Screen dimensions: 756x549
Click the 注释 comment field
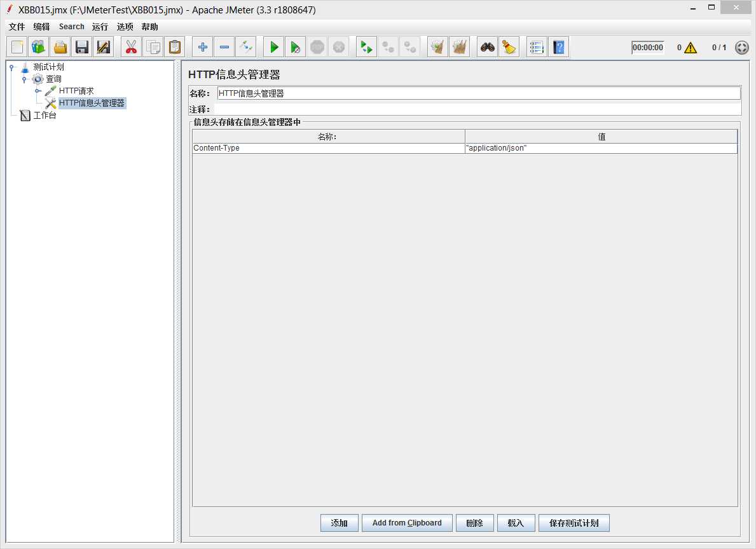pyautogui.click(x=478, y=109)
